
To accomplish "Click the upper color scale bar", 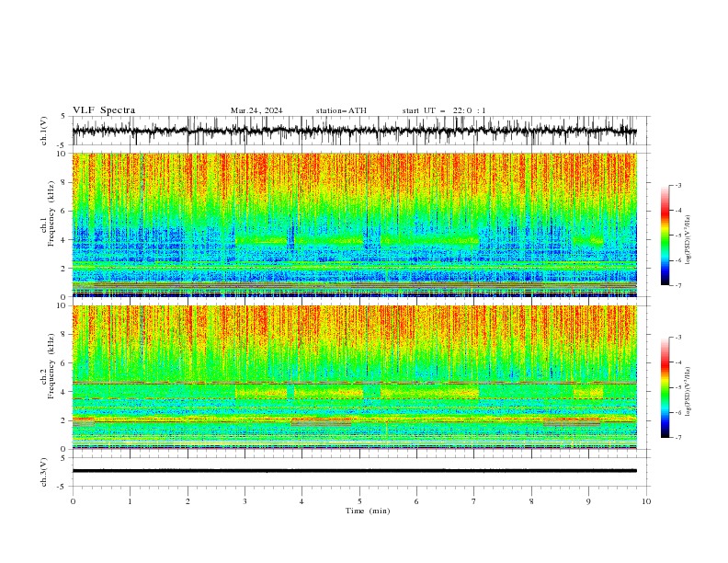I will pos(665,236).
